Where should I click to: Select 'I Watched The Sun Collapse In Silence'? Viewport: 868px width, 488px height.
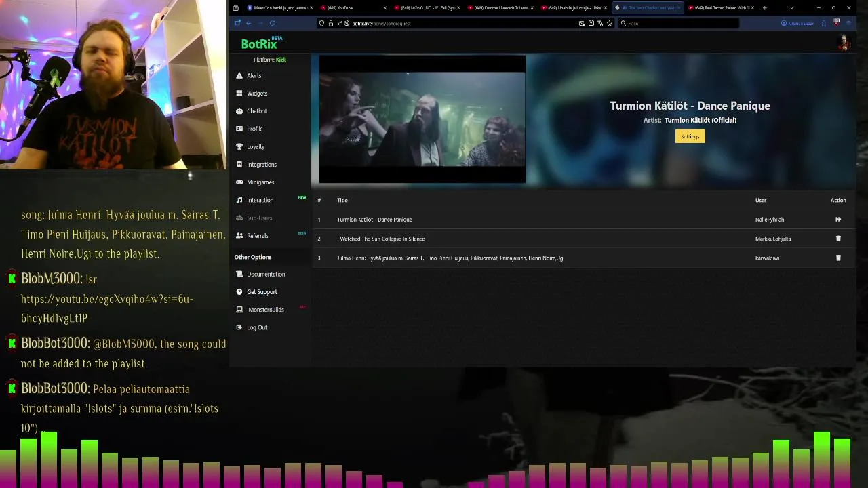click(x=380, y=239)
